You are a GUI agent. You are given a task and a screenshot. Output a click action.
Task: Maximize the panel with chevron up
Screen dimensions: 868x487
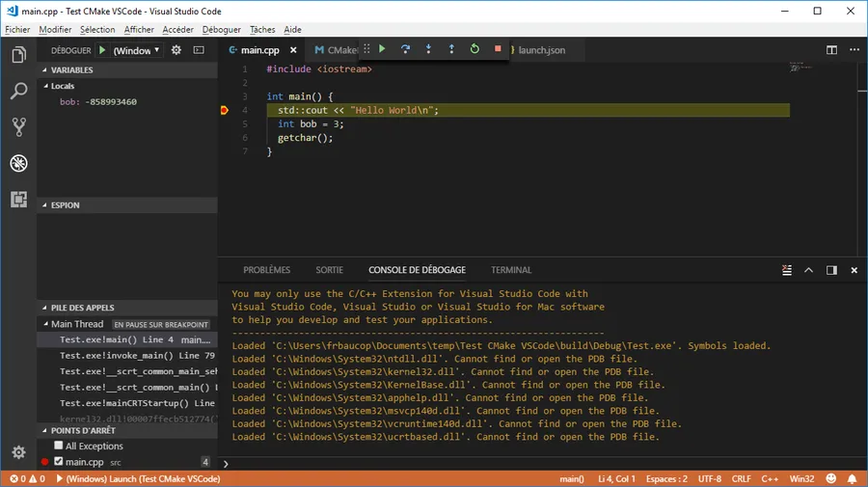809,270
